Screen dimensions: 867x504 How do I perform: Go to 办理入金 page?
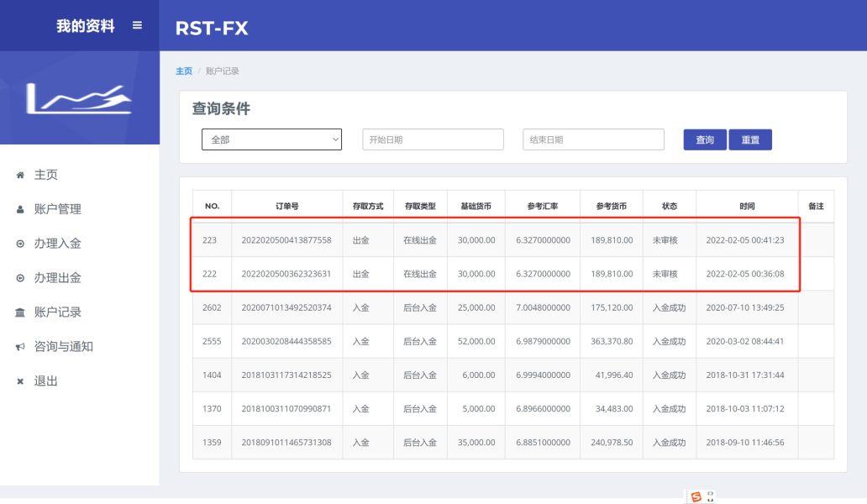click(x=57, y=243)
